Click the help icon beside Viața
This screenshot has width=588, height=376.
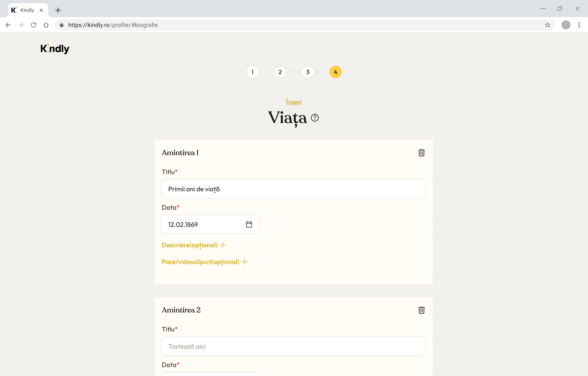click(x=315, y=118)
